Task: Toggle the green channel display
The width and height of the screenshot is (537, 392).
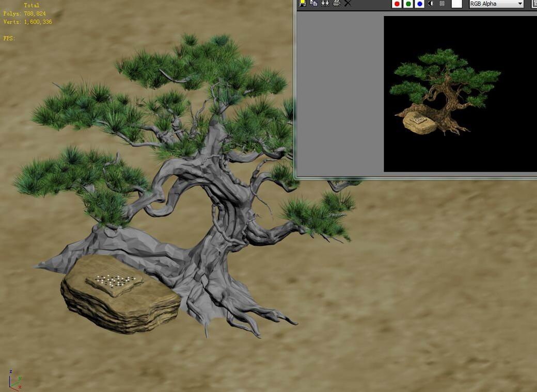Action: coord(408,4)
